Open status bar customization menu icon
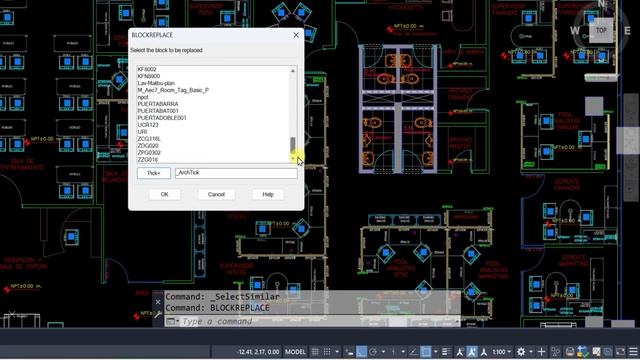 [633, 351]
